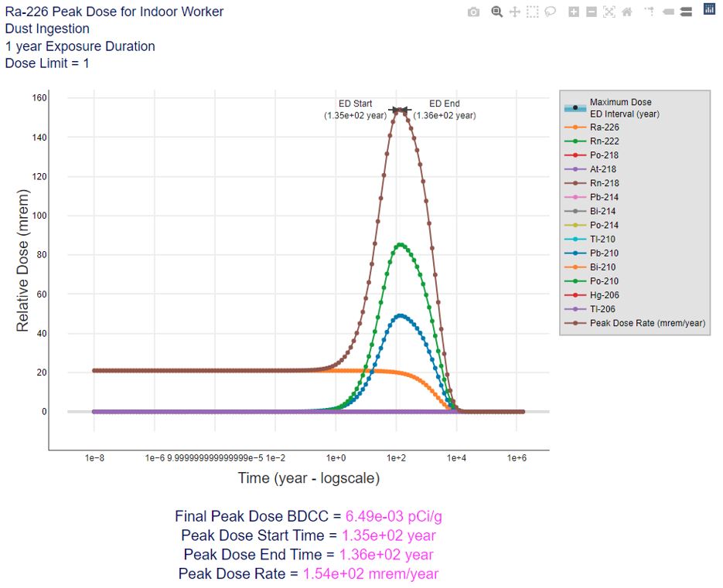Autoscale the chart axes

[609, 12]
